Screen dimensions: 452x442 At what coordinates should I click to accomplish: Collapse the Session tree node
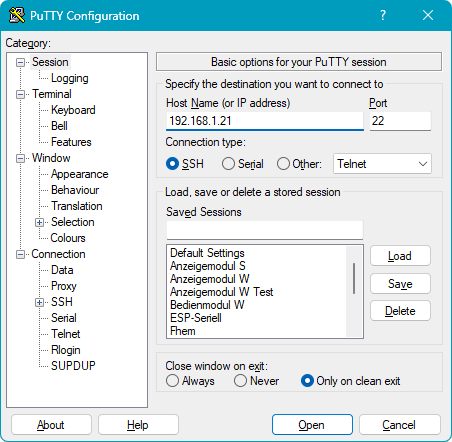tap(21, 62)
